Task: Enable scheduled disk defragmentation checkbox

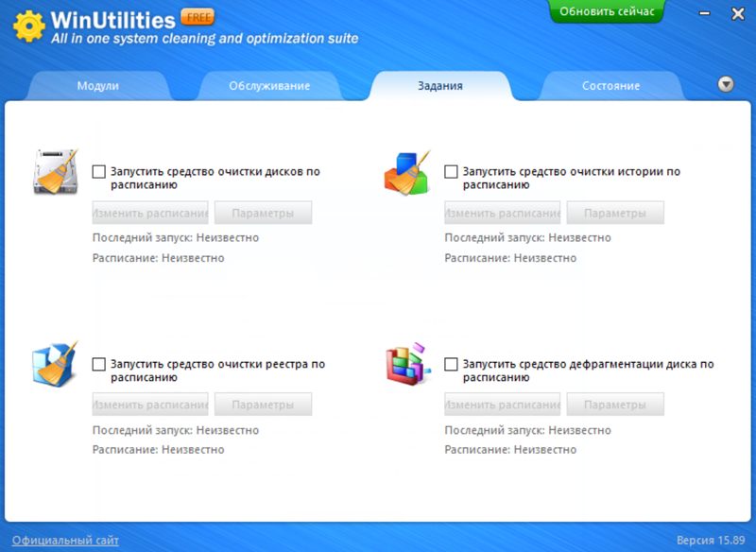Action: pyautogui.click(x=451, y=364)
